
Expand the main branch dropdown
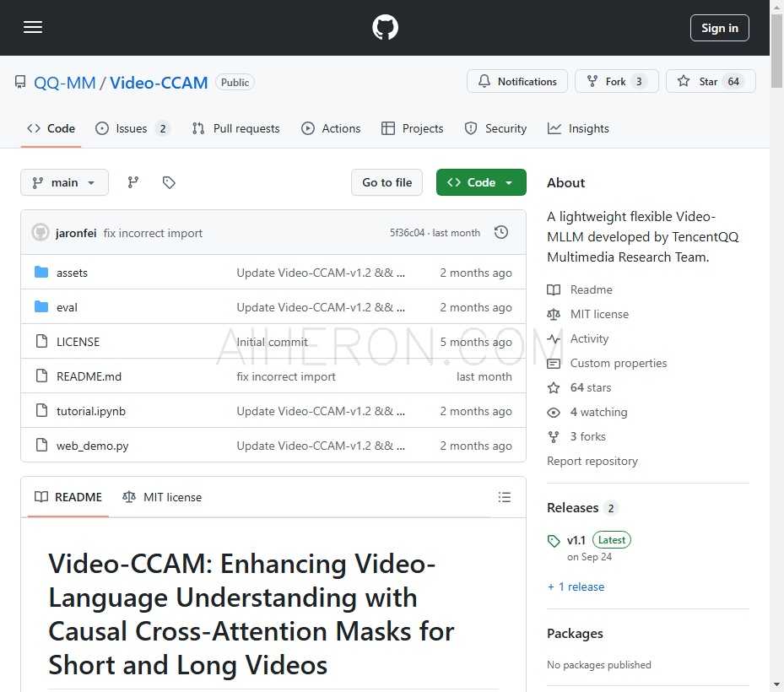point(64,182)
